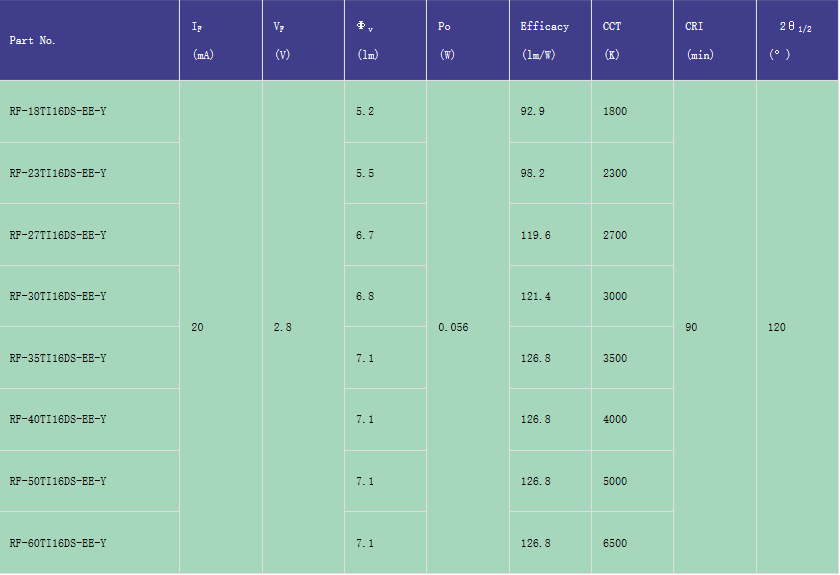Click the 0.056 power value cell

(x=468, y=327)
